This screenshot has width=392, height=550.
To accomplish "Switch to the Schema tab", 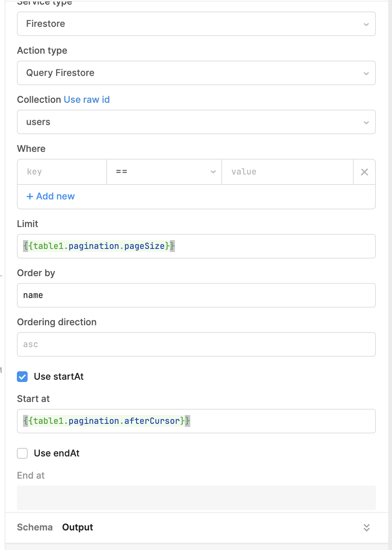I will [35, 527].
